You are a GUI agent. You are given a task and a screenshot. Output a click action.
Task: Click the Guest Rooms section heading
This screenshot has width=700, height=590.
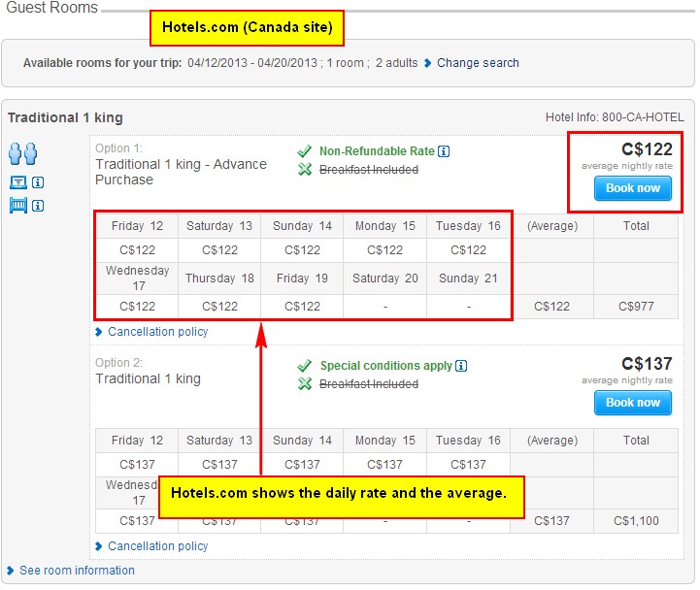[51, 7]
